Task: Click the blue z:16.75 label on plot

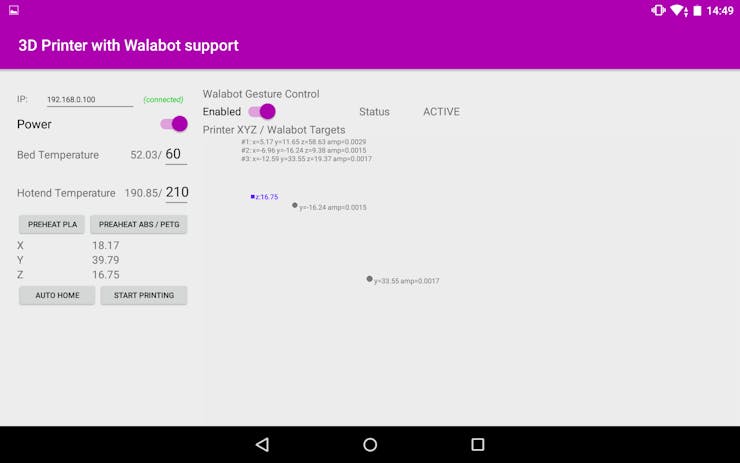Action: (267, 197)
